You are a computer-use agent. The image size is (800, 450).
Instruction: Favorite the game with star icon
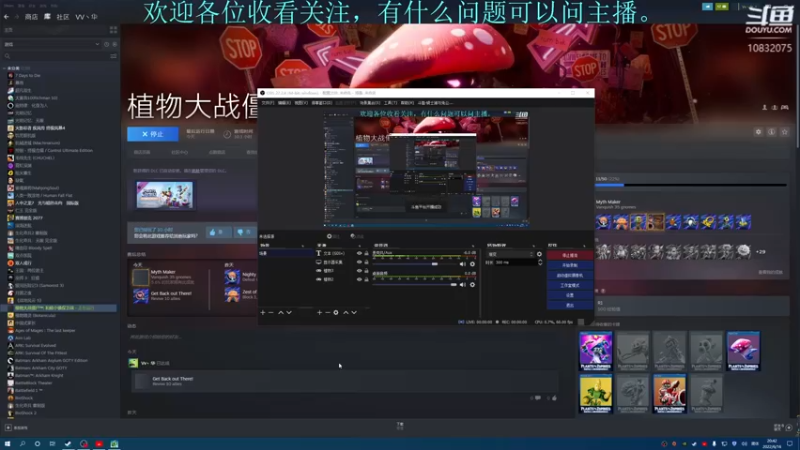pyautogui.click(x=785, y=132)
